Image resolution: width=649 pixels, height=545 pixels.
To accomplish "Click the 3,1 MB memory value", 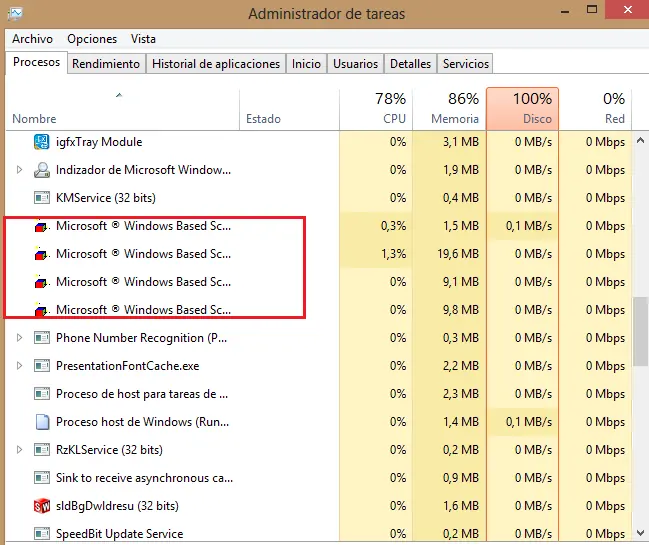I will 461,142.
